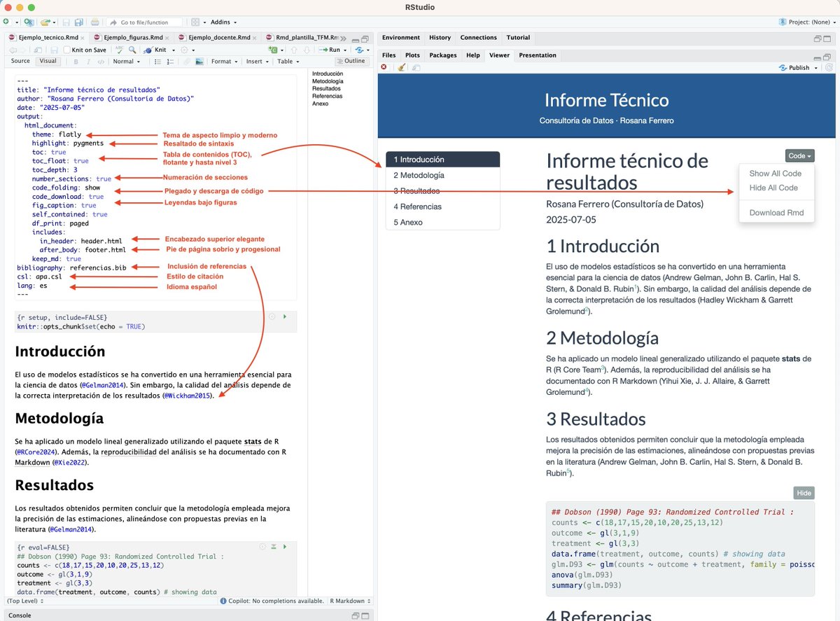Open the Plots tab
Screen dimensions: 840x621
[x=412, y=55]
